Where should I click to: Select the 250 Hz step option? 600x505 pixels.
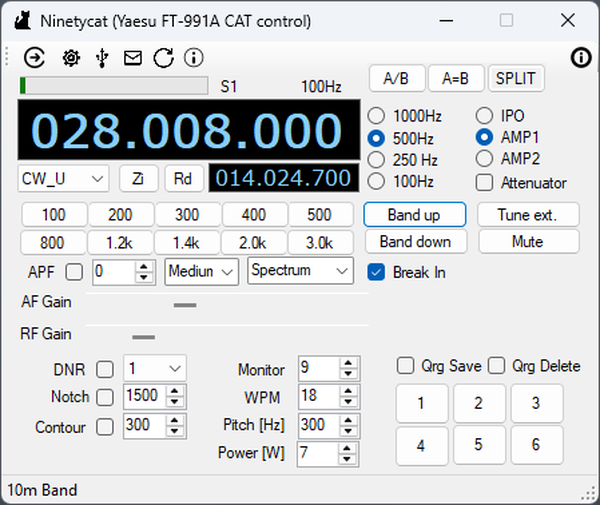pyautogui.click(x=376, y=160)
